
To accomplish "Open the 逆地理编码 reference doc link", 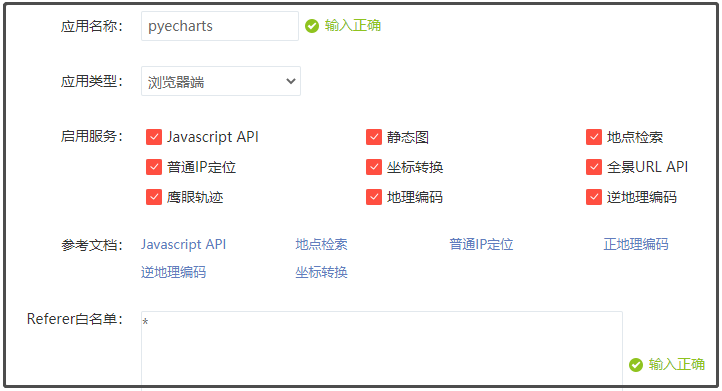I will pyautogui.click(x=173, y=272).
